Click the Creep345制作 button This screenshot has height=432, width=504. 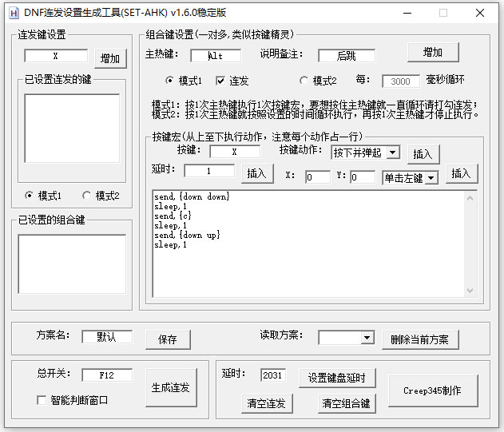pyautogui.click(x=433, y=390)
